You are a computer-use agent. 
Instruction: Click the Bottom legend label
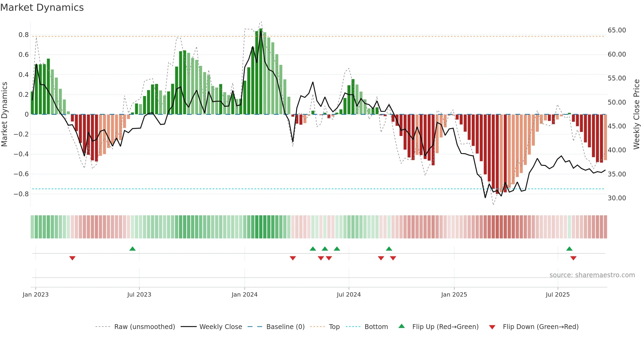376,327
